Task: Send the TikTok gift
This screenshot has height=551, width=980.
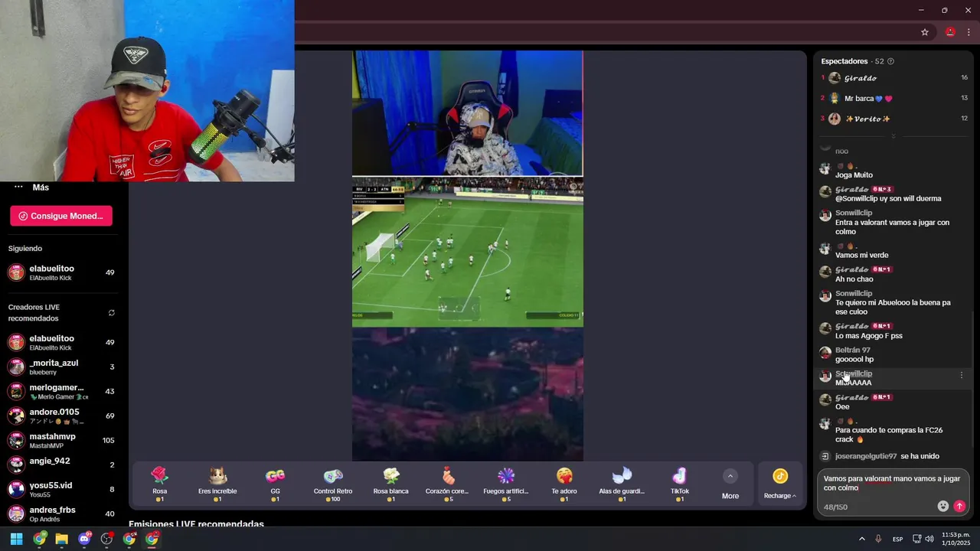Action: (680, 484)
